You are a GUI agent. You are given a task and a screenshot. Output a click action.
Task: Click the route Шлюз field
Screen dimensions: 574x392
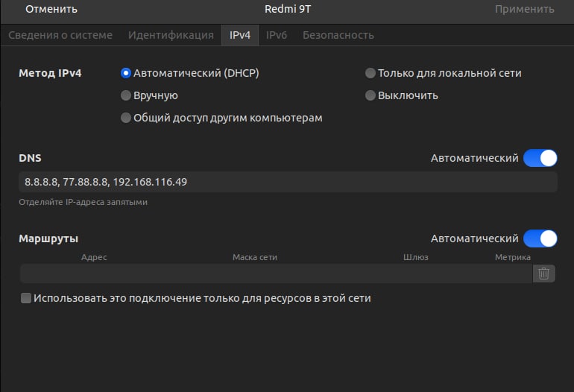pyautogui.click(x=415, y=274)
